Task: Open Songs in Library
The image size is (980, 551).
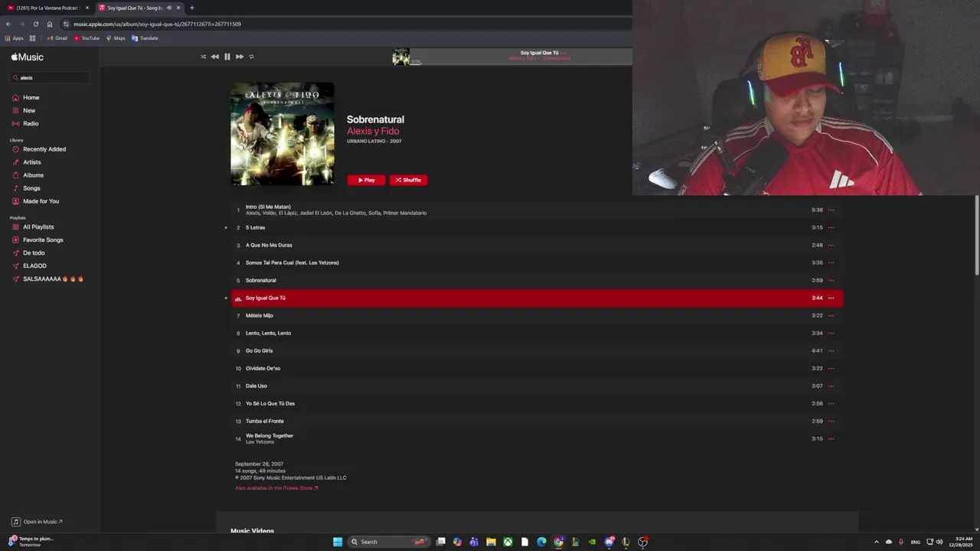Action: (26, 188)
